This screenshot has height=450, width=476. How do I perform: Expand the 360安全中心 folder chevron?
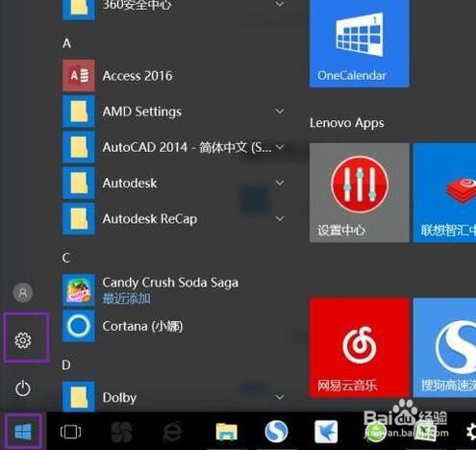pos(280,4)
